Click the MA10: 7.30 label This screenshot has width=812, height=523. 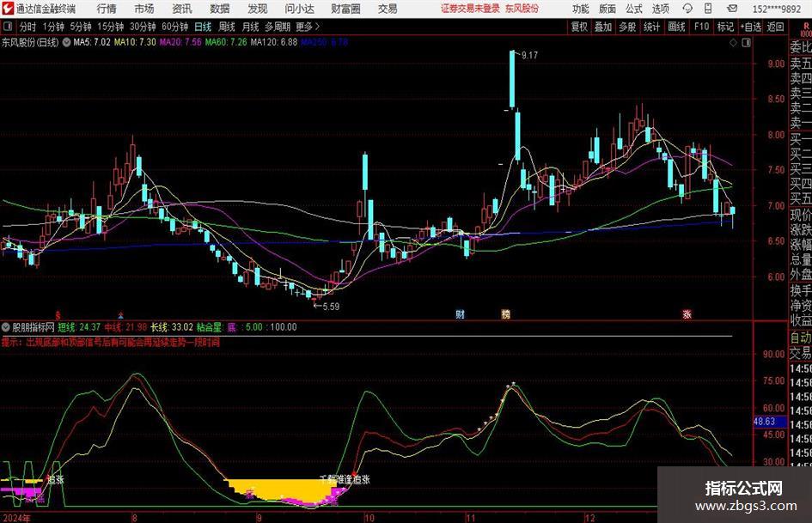135,42
